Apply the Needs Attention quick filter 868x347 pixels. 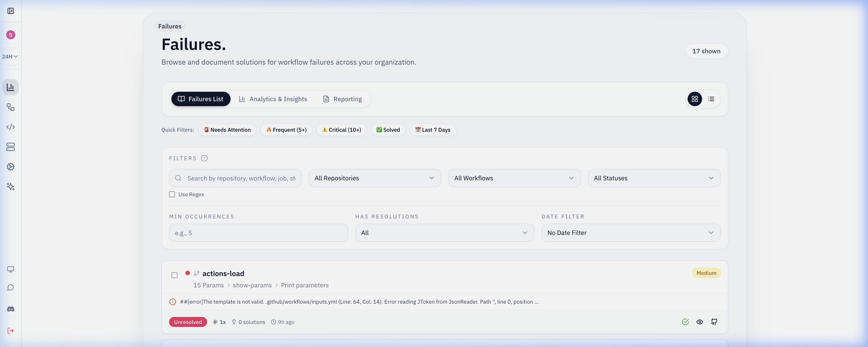tap(227, 130)
